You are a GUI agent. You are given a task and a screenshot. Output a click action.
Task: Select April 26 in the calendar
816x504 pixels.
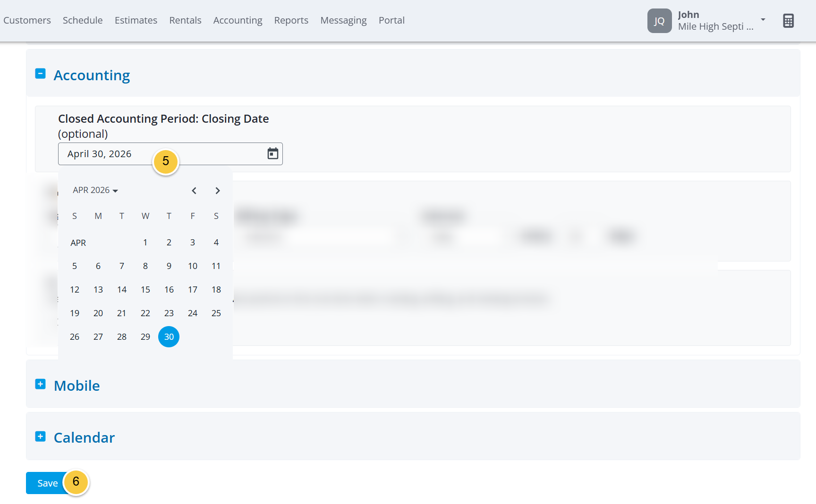pos(75,337)
